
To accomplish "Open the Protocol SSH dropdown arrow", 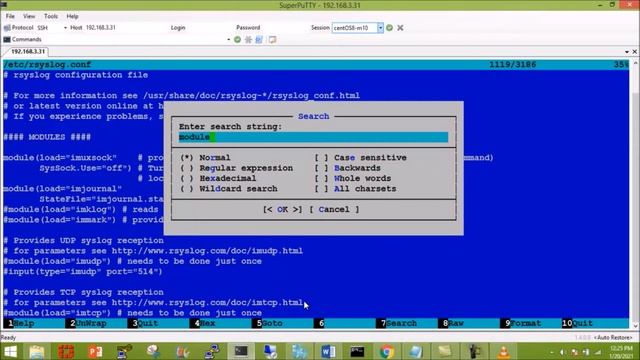I will point(65,28).
